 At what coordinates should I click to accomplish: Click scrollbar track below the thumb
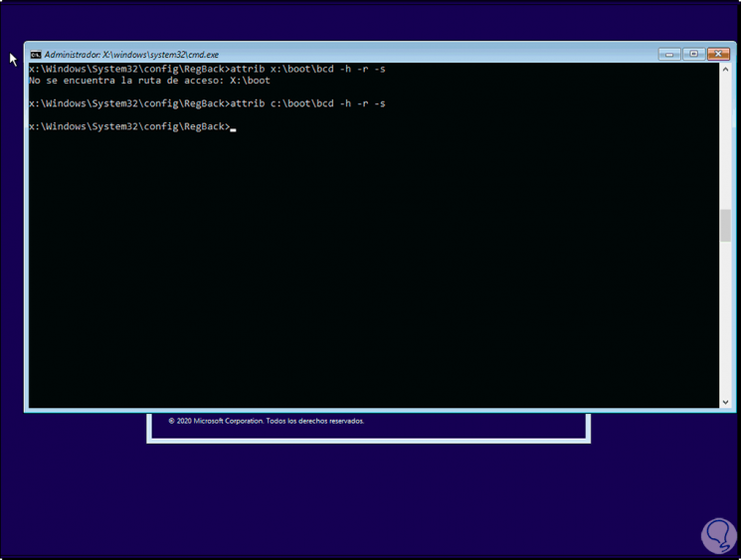(725, 319)
